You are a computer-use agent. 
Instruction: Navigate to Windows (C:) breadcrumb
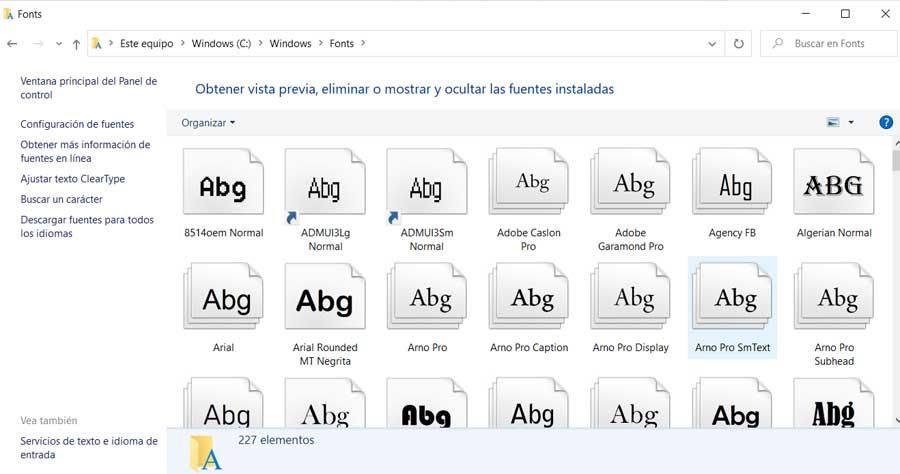click(x=221, y=44)
